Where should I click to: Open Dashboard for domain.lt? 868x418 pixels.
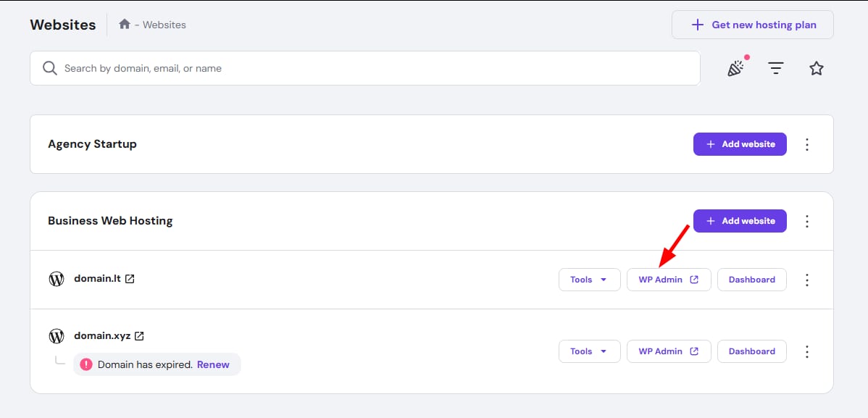[x=751, y=280]
